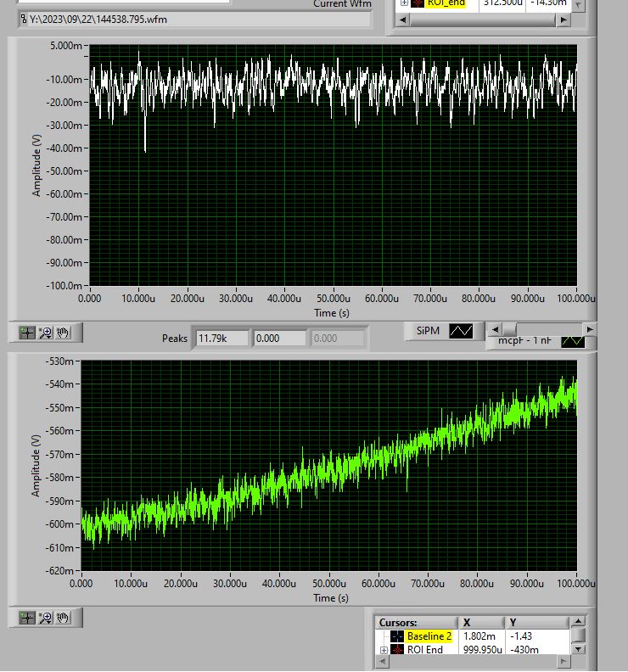Expand the ROI_end cursor row at top

click(x=404, y=3)
